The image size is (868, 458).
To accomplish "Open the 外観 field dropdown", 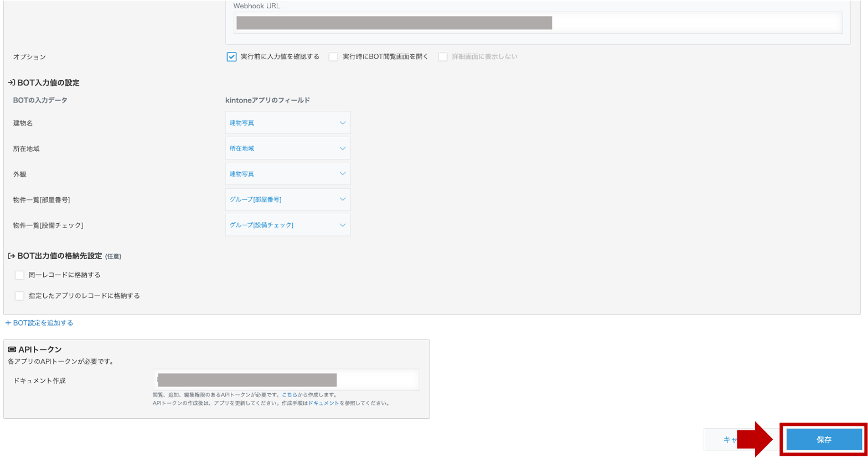I will click(x=288, y=174).
